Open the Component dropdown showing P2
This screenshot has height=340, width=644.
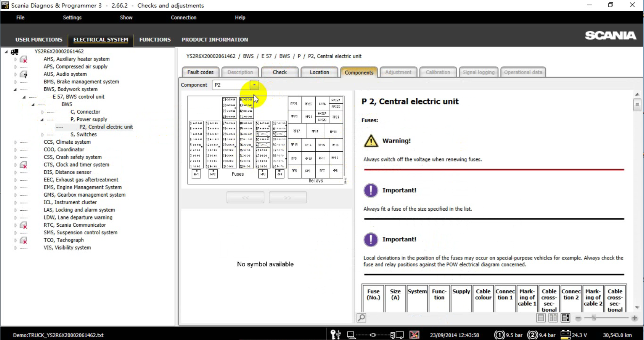coord(254,85)
